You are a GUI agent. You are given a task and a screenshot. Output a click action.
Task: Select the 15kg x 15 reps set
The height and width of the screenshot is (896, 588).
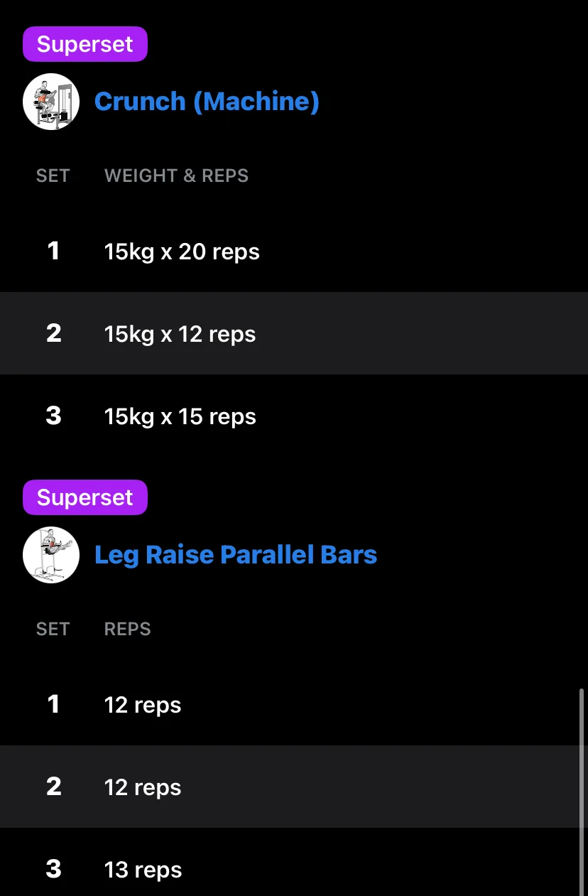294,416
